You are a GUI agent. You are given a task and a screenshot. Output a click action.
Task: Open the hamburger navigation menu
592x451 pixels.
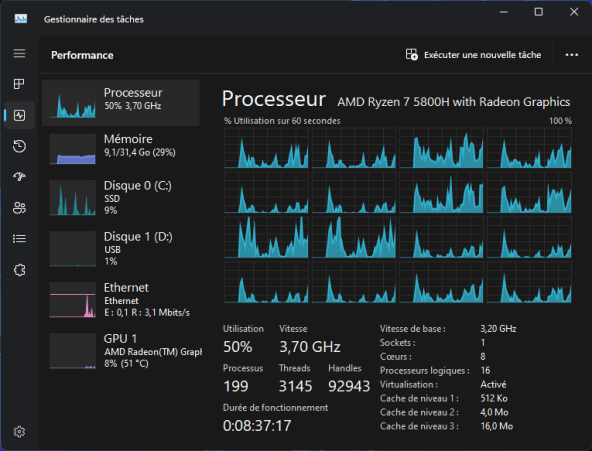point(19,53)
